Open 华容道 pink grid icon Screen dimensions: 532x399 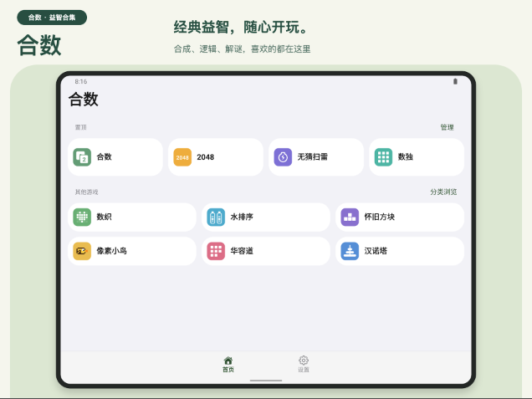click(216, 251)
